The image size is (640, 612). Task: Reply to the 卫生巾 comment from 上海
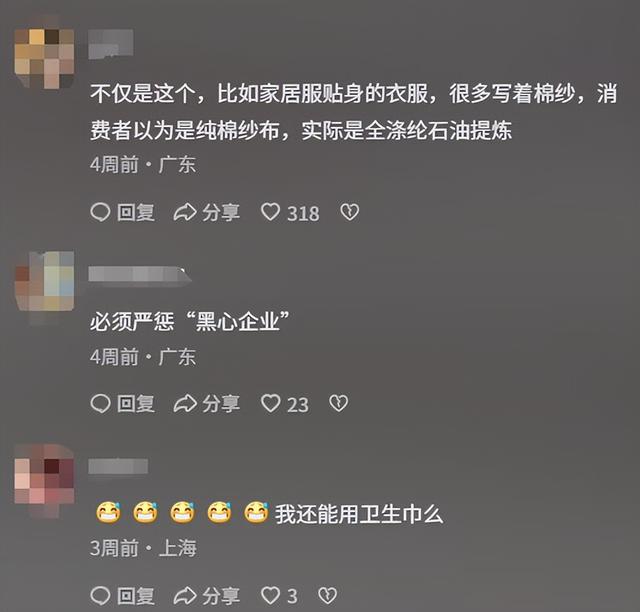click(122, 596)
